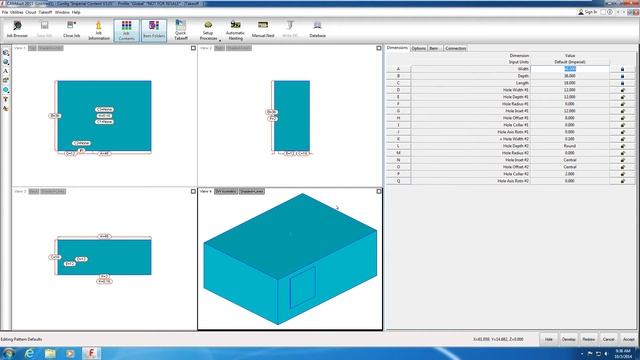Click the Cancel button
The image size is (640, 360).
click(609, 339)
